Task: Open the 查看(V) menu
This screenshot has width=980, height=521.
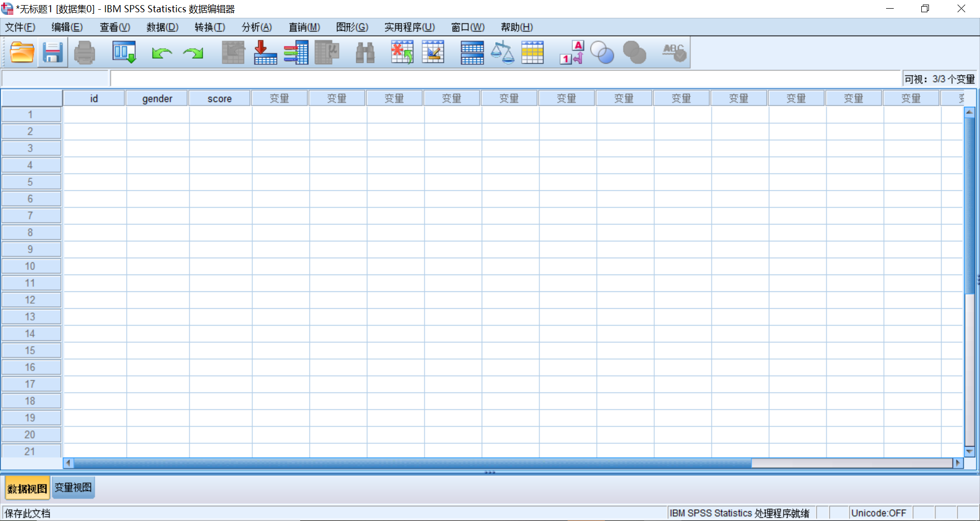Action: tap(115, 27)
